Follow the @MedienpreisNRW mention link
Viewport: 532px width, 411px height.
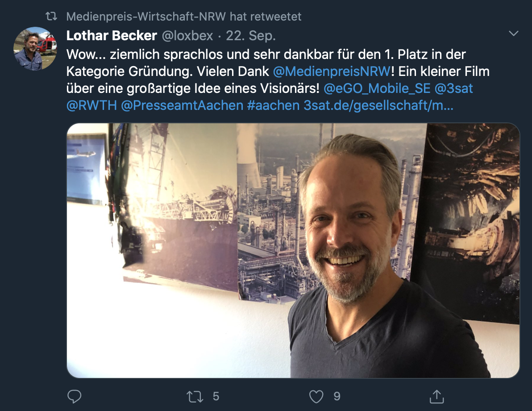[332, 71]
